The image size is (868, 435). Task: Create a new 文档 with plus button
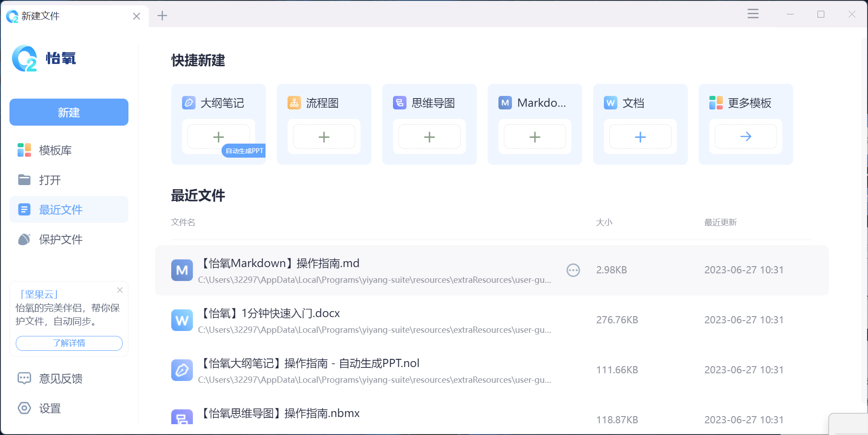[640, 137]
